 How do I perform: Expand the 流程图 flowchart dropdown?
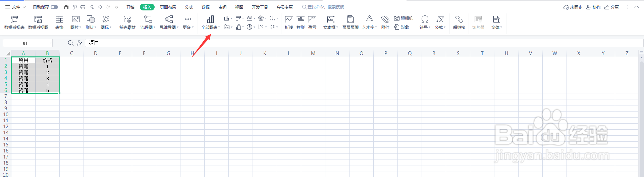tap(148, 23)
